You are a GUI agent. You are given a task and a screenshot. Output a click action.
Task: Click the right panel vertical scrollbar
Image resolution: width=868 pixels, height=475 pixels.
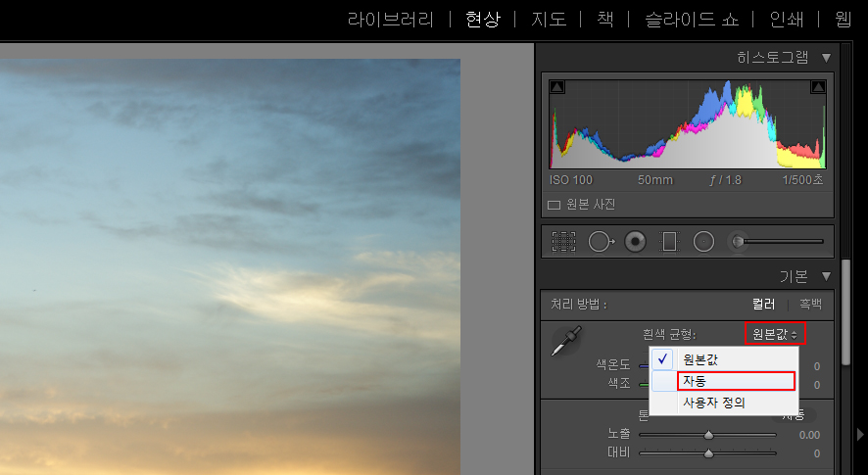[x=845, y=312]
